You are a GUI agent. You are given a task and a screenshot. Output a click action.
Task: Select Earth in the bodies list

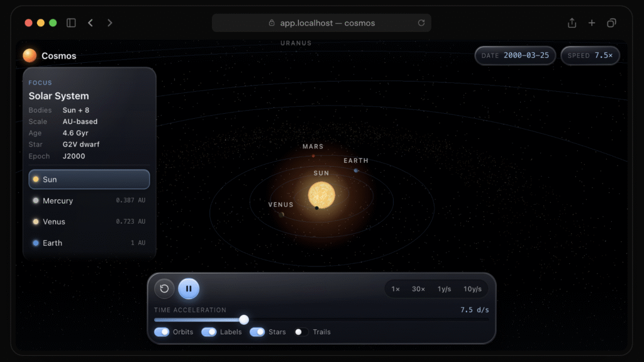click(x=89, y=243)
